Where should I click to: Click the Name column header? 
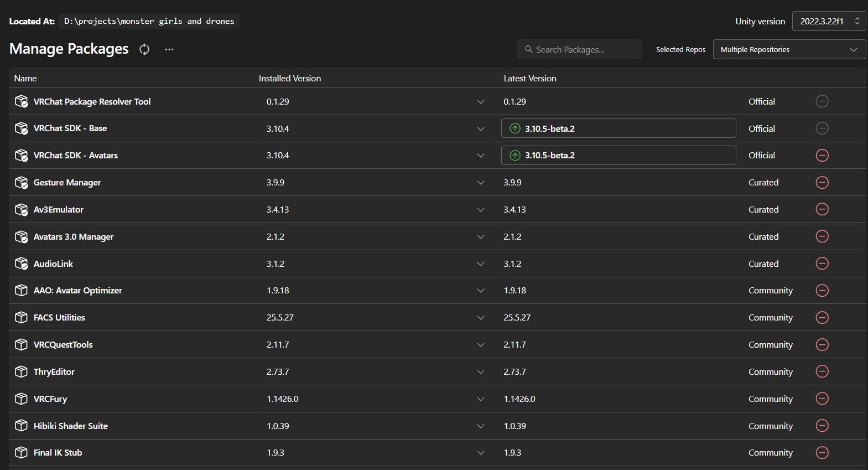click(x=25, y=79)
